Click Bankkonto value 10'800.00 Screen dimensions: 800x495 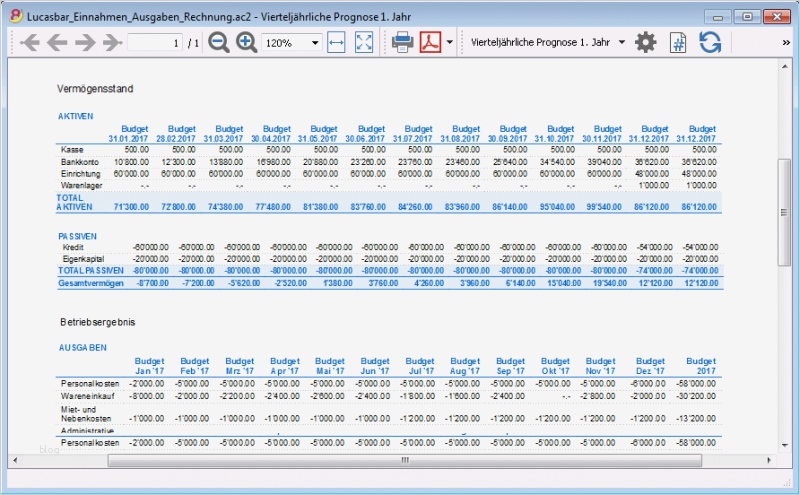131,162
